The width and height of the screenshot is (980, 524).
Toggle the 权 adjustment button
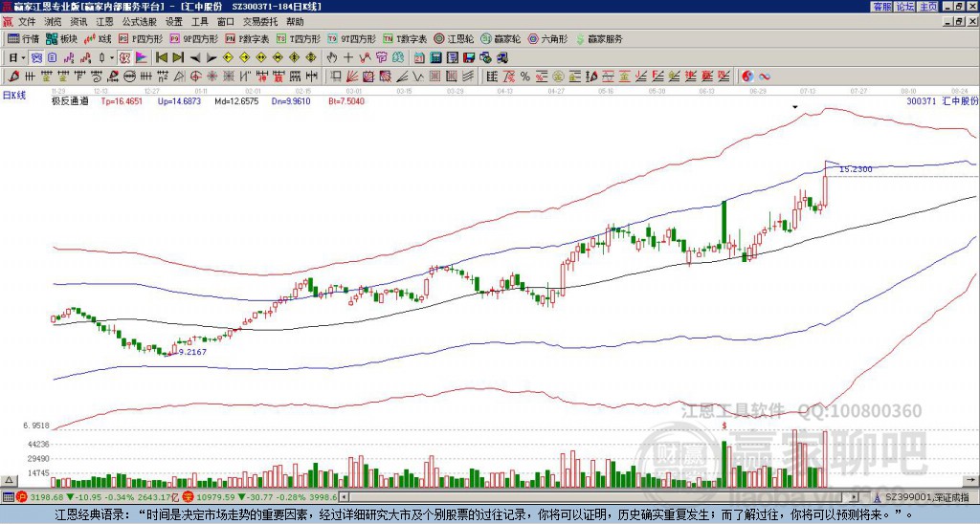[x=124, y=57]
